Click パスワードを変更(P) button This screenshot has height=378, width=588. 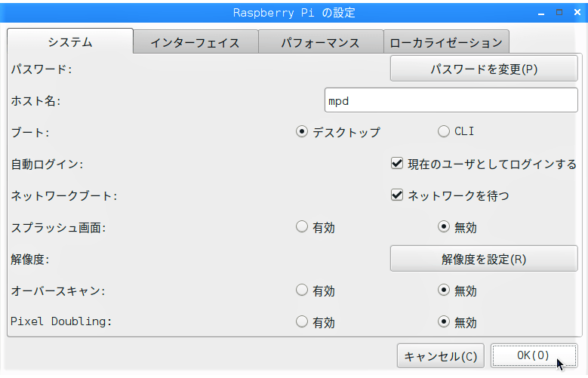tap(484, 69)
